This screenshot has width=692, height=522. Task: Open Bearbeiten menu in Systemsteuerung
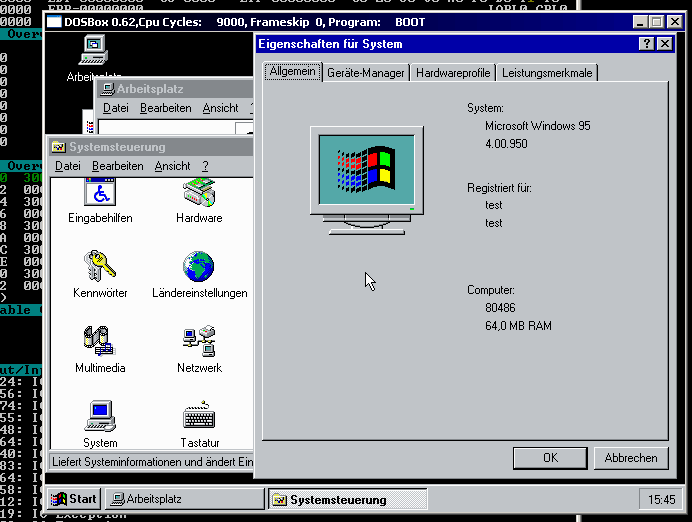[117, 166]
